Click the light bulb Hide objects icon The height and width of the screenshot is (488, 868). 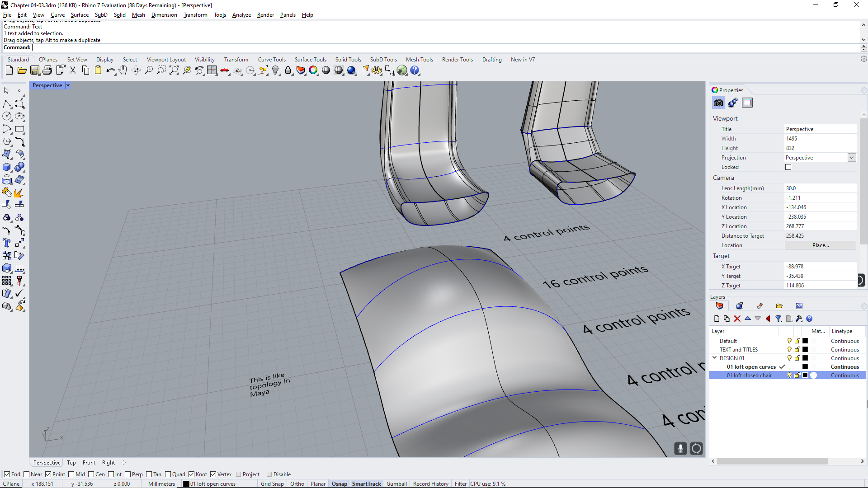pos(275,70)
